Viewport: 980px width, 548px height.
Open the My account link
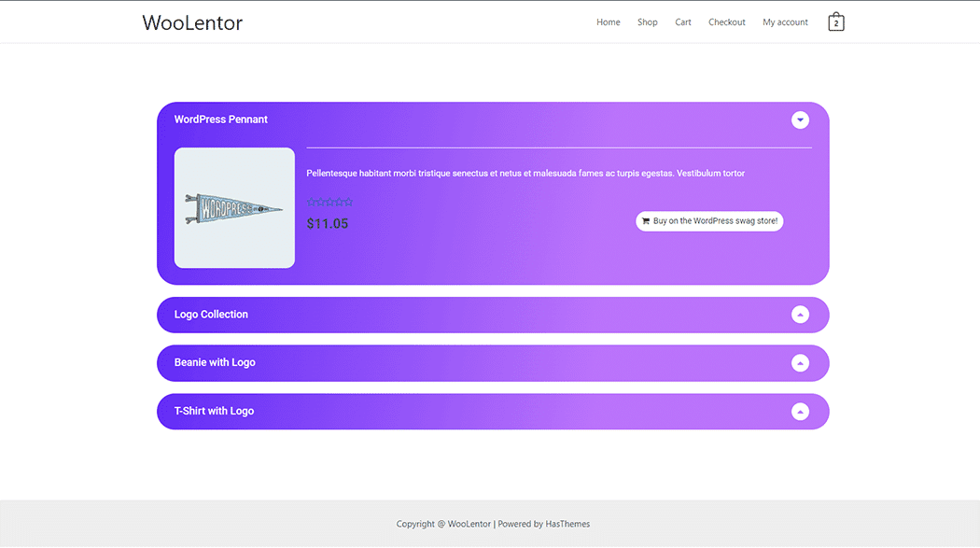point(785,21)
